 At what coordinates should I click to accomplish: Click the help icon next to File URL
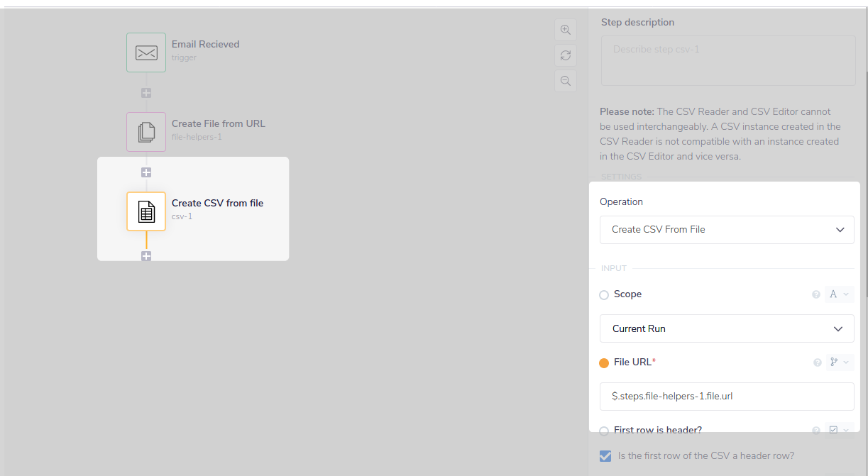pyautogui.click(x=817, y=362)
